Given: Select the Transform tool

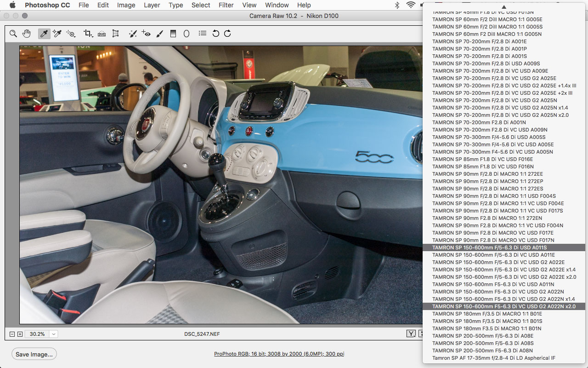Looking at the screenshot, I should 115,34.
